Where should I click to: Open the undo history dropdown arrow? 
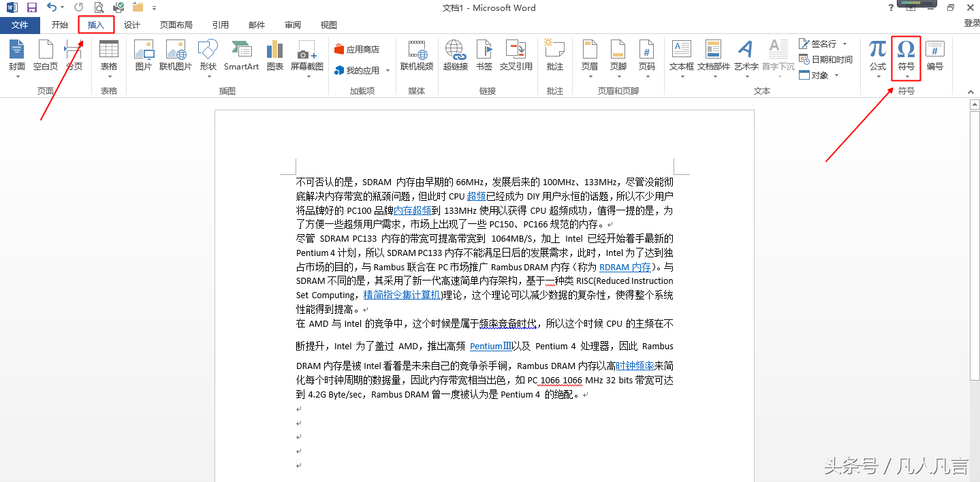[63, 7]
